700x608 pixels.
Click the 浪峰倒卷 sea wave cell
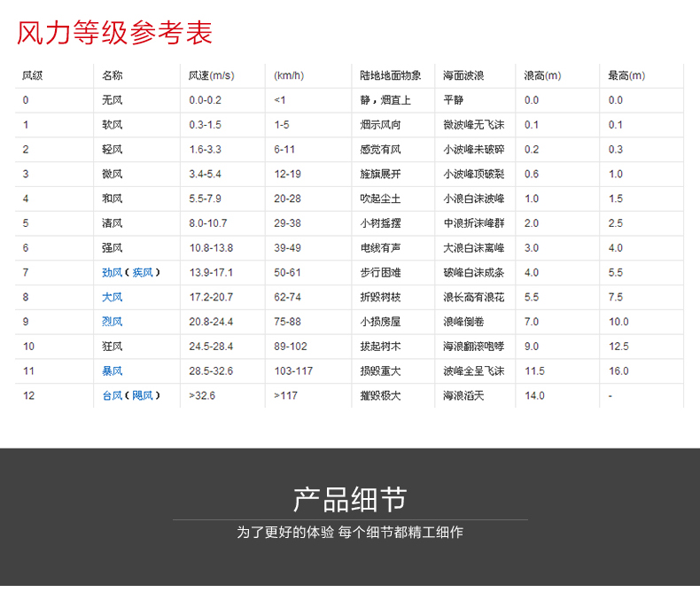click(463, 322)
